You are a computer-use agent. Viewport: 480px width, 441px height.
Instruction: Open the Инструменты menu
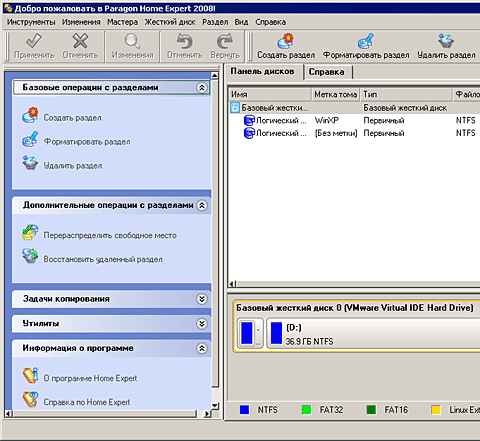click(31, 22)
